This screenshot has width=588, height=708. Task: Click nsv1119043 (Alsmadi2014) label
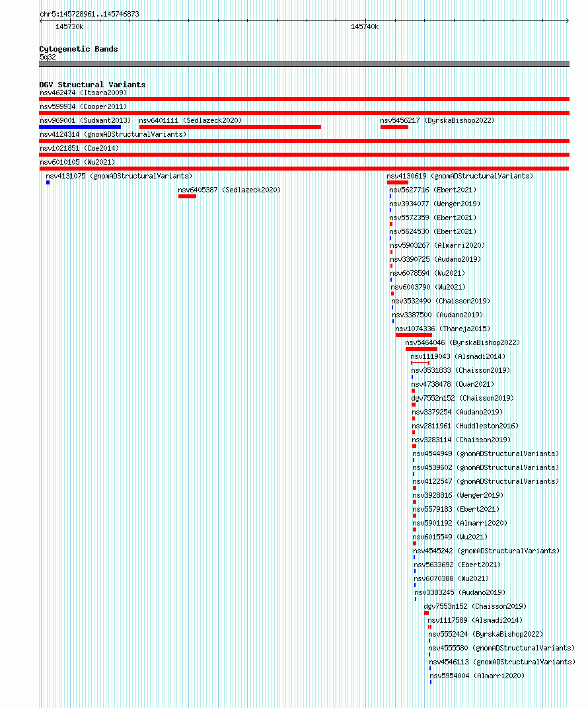coord(458,357)
